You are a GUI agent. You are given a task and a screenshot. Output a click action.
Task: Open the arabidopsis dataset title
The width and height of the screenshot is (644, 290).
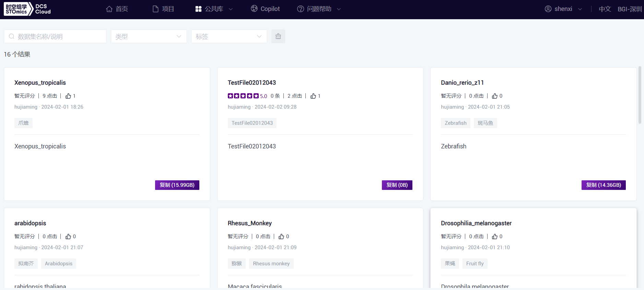(30, 223)
